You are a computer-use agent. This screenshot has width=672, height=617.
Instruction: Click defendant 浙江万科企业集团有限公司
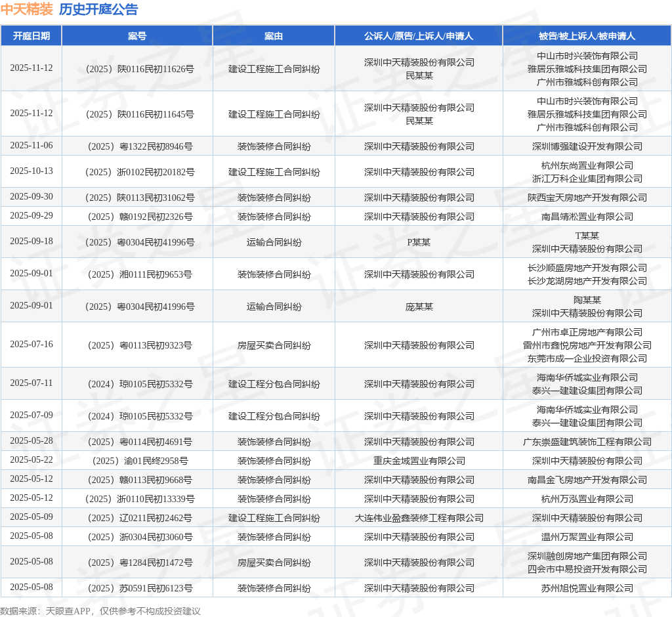[x=587, y=179]
